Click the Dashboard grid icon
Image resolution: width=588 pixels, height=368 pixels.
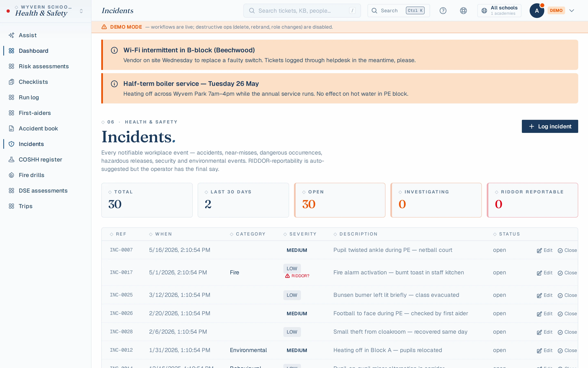tap(11, 51)
